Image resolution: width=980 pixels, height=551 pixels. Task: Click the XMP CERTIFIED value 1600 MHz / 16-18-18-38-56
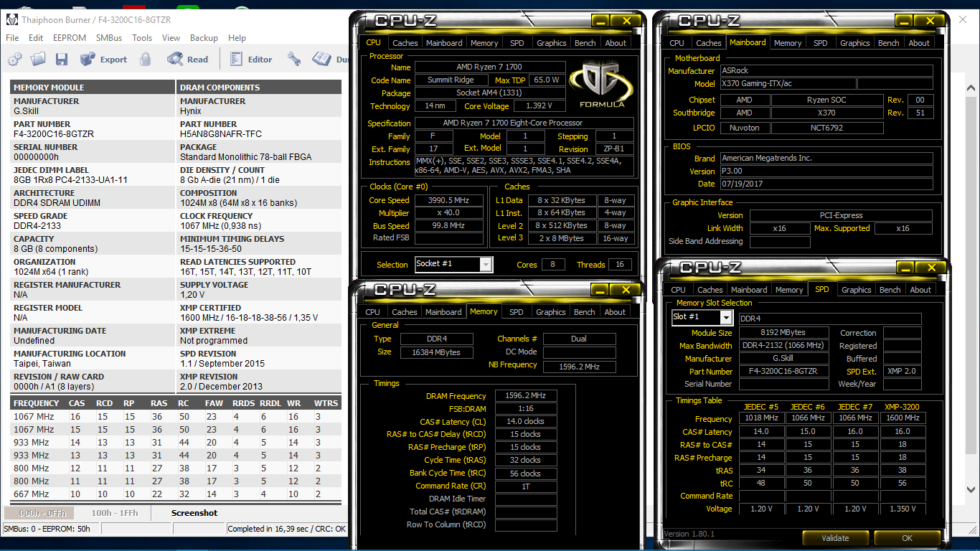[x=248, y=318]
